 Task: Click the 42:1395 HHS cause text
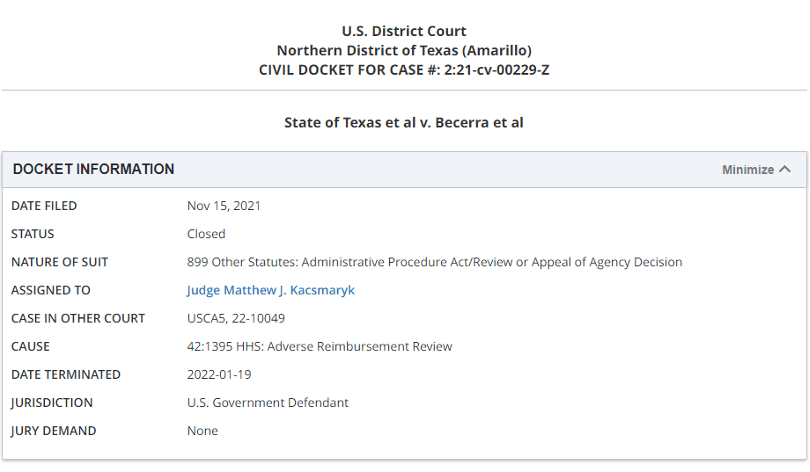tap(319, 346)
